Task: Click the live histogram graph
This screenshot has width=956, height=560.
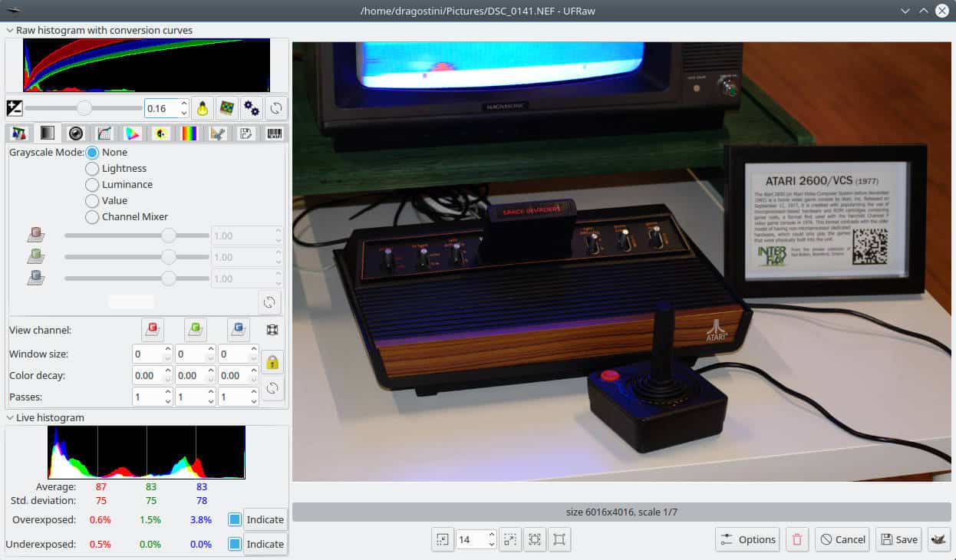Action: pos(147,453)
